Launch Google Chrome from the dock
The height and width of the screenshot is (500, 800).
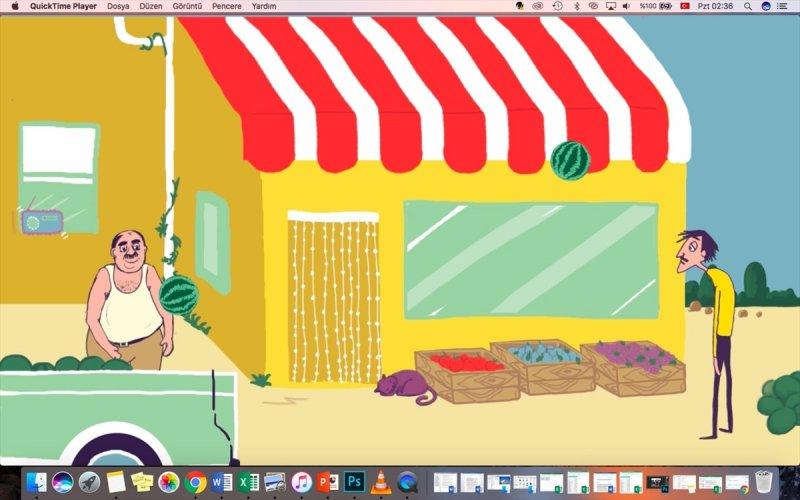(196, 482)
